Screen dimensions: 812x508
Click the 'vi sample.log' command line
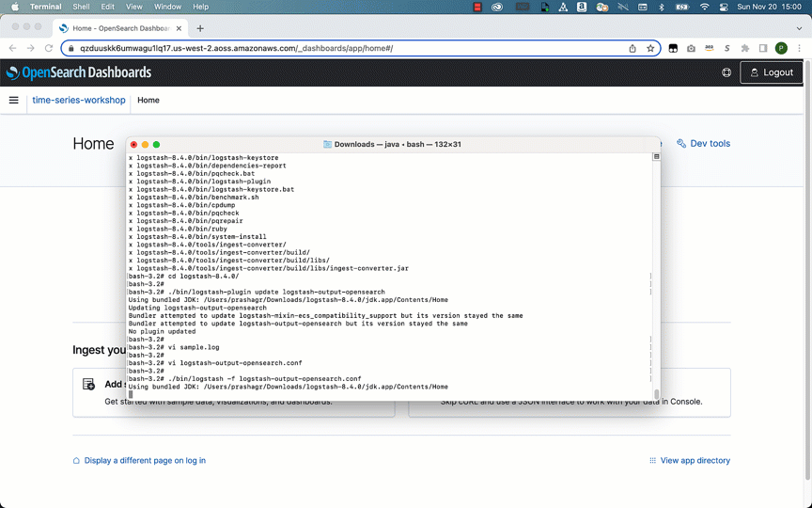point(174,347)
